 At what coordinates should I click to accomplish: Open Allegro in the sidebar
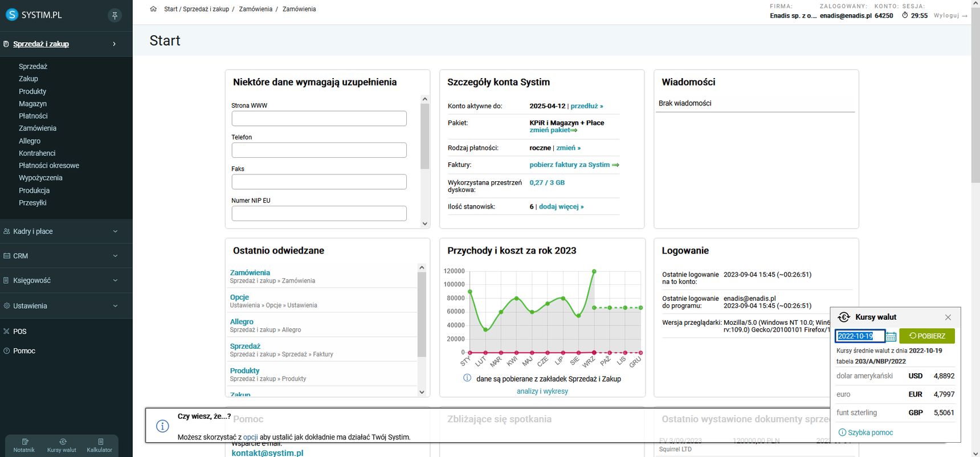[x=30, y=141]
